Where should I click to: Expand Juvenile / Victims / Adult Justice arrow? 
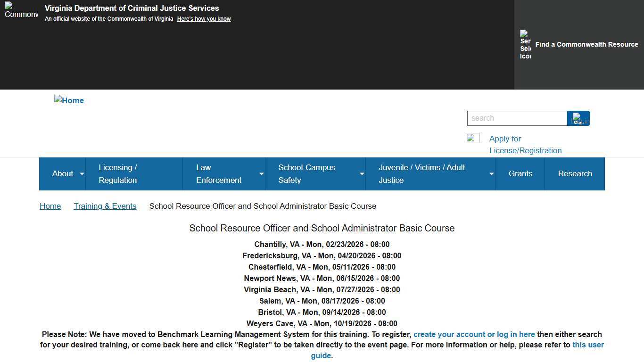pyautogui.click(x=491, y=174)
